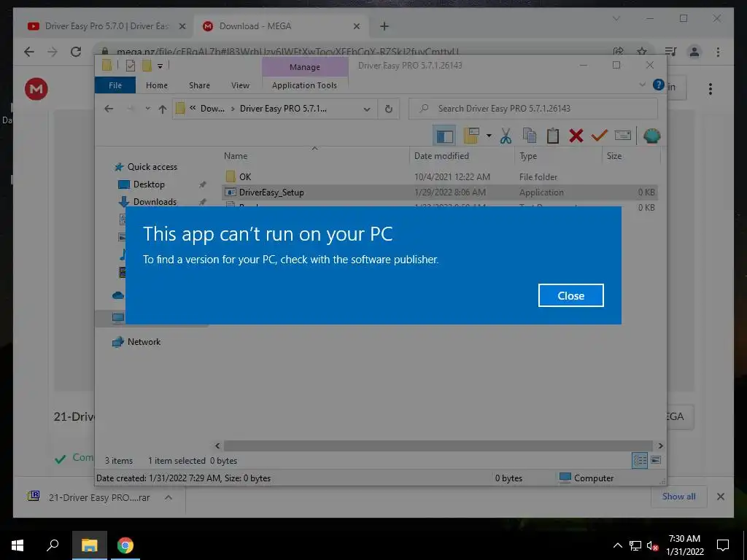747x560 pixels.
Task: Open the address bar history dropdown
Action: [366, 109]
